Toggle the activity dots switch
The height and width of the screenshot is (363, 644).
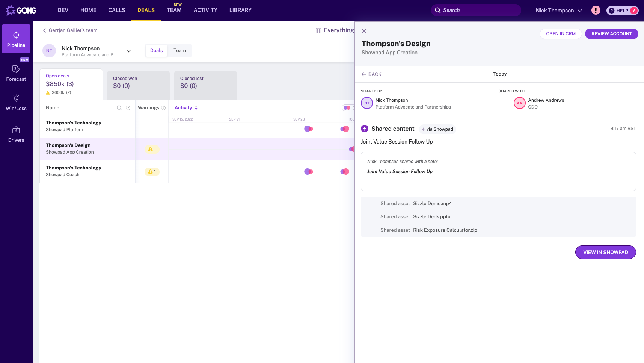click(347, 108)
